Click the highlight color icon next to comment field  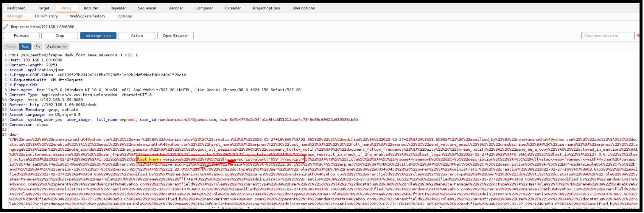pos(638,35)
